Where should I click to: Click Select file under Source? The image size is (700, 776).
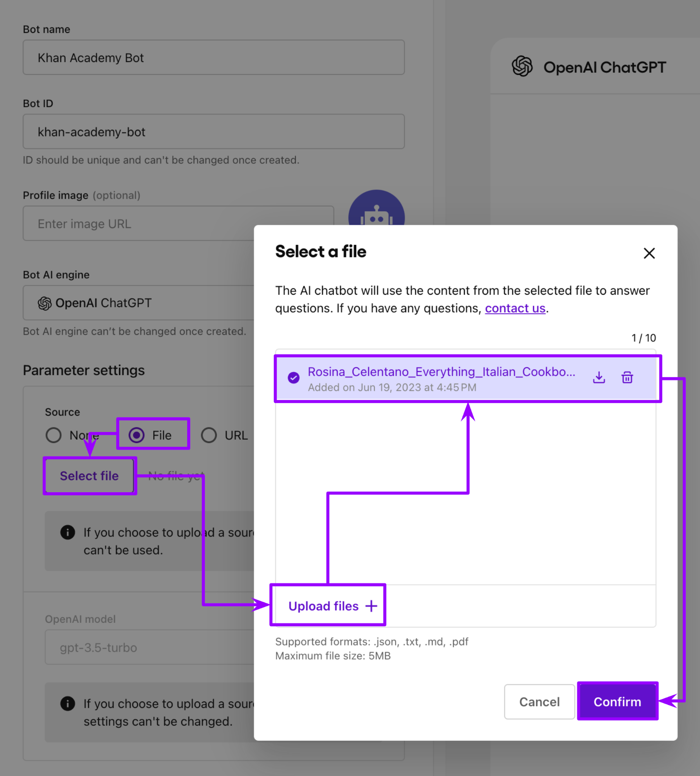click(x=89, y=476)
